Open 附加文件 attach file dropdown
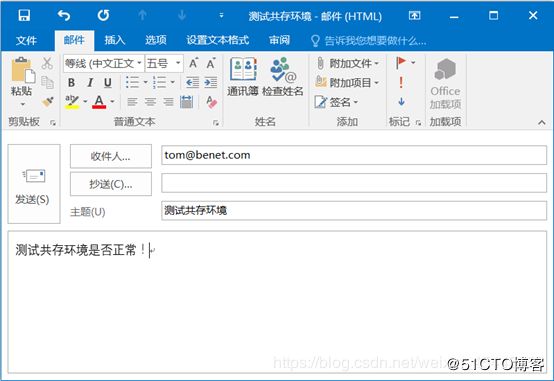 [x=347, y=64]
